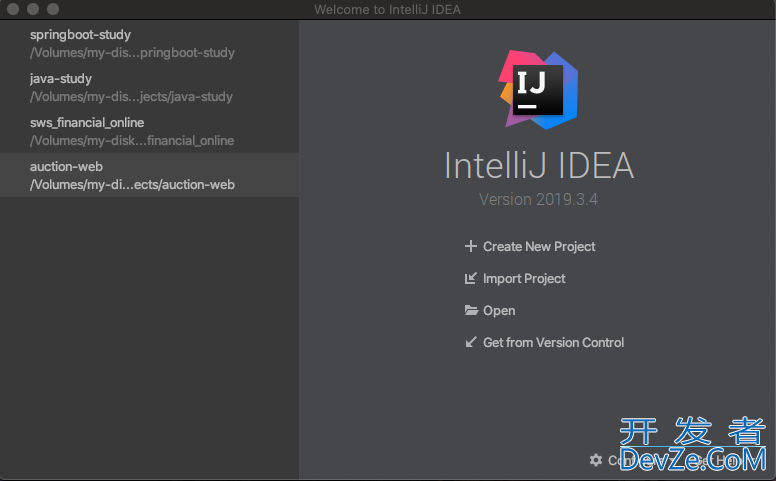776x481 pixels.
Task: Select the Import Project text link
Action: coord(524,279)
